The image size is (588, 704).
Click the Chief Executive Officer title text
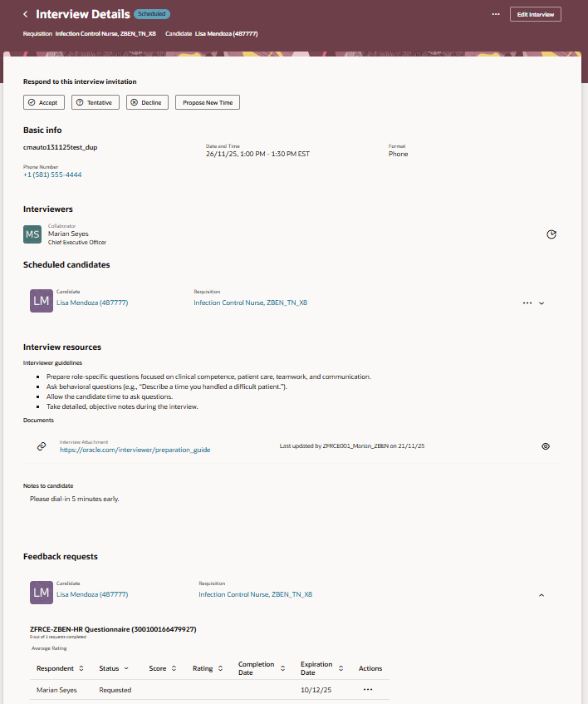point(77,243)
